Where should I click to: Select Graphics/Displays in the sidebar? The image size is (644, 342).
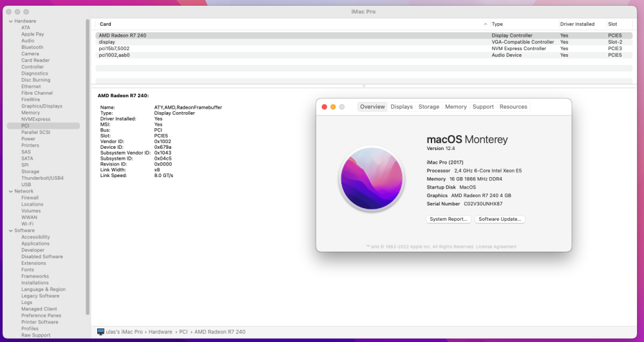click(x=41, y=106)
